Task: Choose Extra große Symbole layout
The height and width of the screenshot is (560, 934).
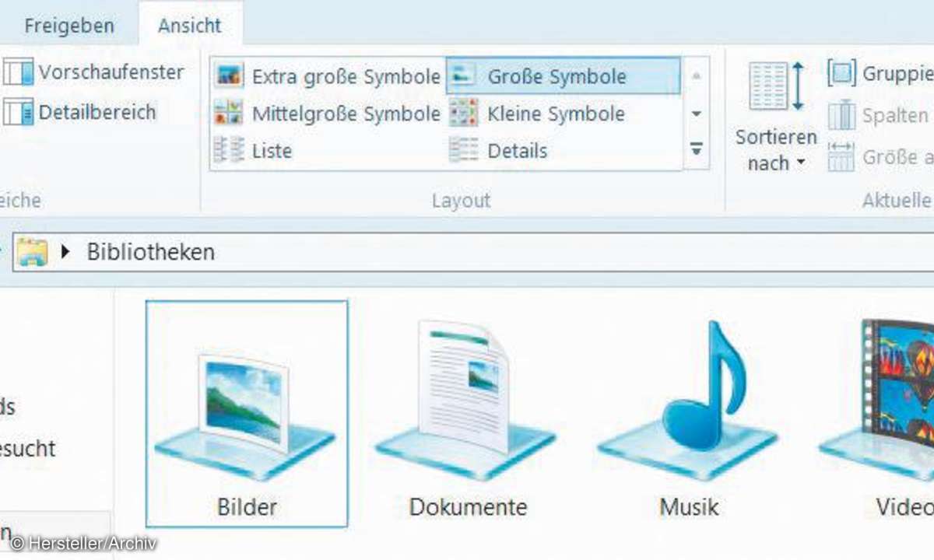Action: point(328,77)
